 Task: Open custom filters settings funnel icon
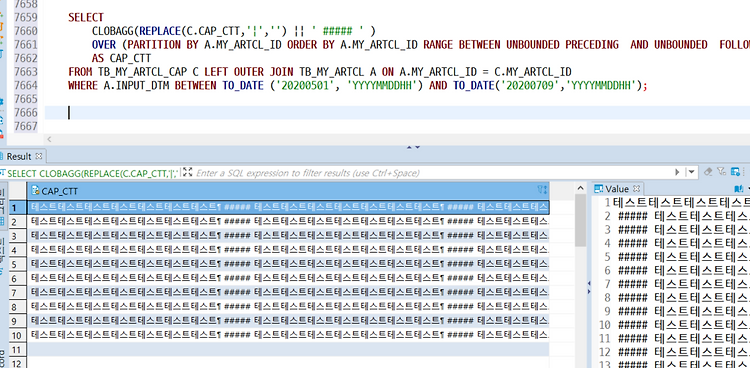click(x=722, y=171)
